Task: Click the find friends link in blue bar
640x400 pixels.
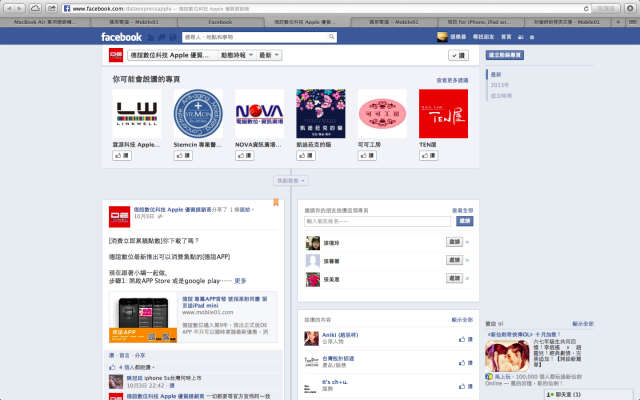Action: pyautogui.click(x=483, y=37)
